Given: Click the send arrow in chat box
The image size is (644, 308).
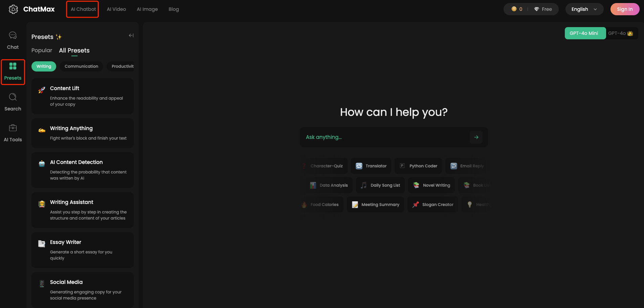Looking at the screenshot, I should click(x=476, y=137).
